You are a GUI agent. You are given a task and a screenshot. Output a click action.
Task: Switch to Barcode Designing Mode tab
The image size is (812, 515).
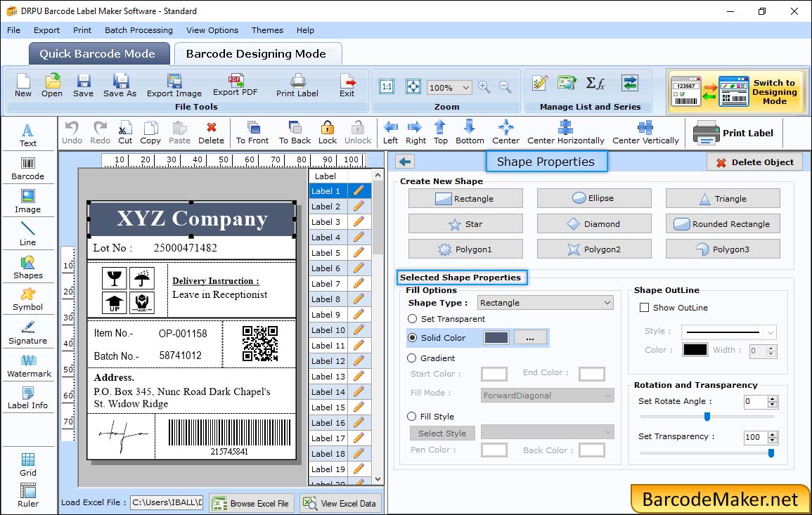258,54
